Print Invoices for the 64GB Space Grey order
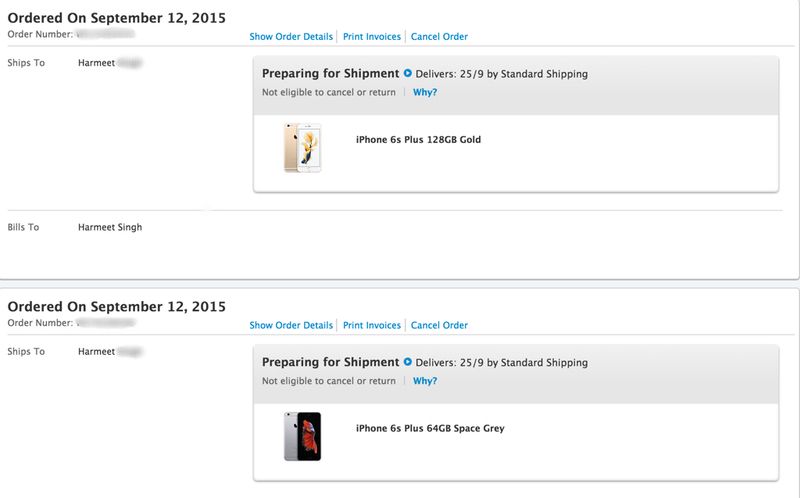 point(372,325)
